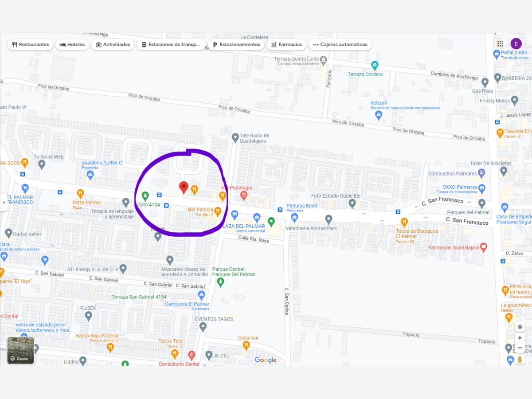The image size is (532, 399).
Task: Open Parque Central park marker
Action: [x=221, y=282]
